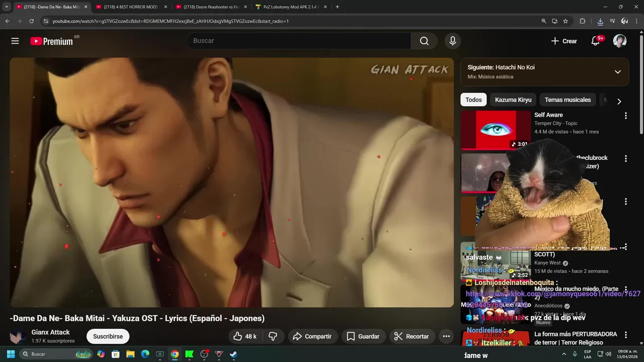Click inside the Buscar search field
644x362 pixels.
pyautogui.click(x=299, y=41)
